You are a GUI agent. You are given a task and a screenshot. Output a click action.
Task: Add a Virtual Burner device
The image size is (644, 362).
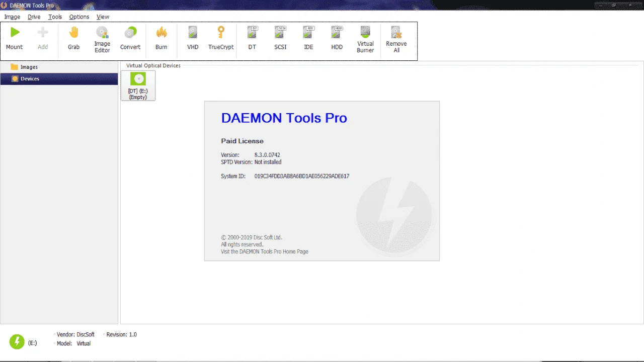click(x=365, y=39)
